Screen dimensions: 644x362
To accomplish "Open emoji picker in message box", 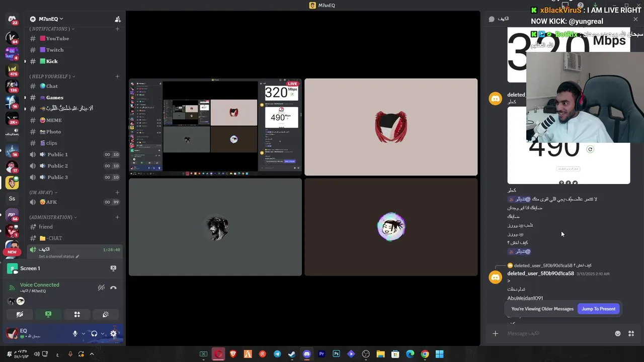I will point(618,333).
